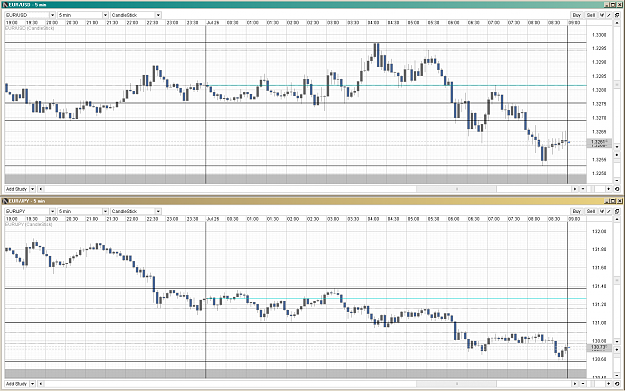Click the EUR/JPY (CandleStick) legend label in chart
The width and height of the screenshot is (625, 391).
point(29,224)
